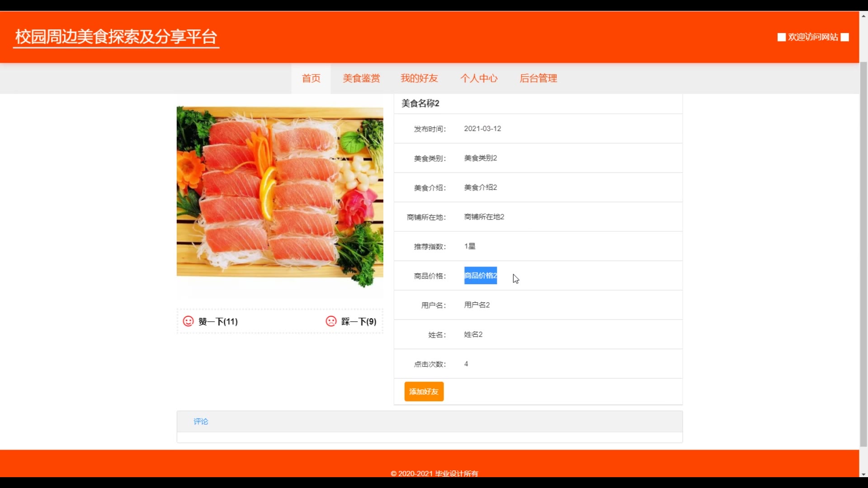The image size is (868, 488).
Task: Select the 评论 tab
Action: 201,422
